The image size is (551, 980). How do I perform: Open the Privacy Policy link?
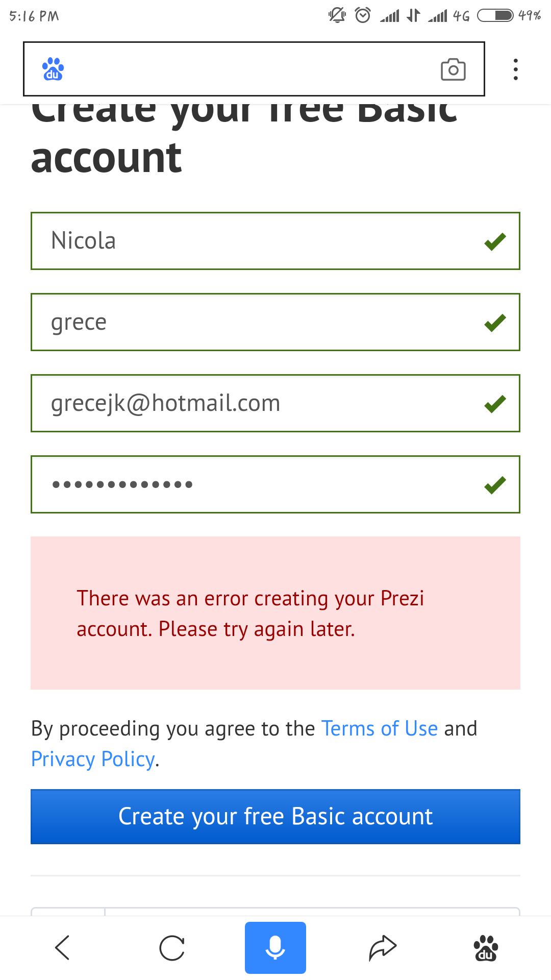coord(93,759)
